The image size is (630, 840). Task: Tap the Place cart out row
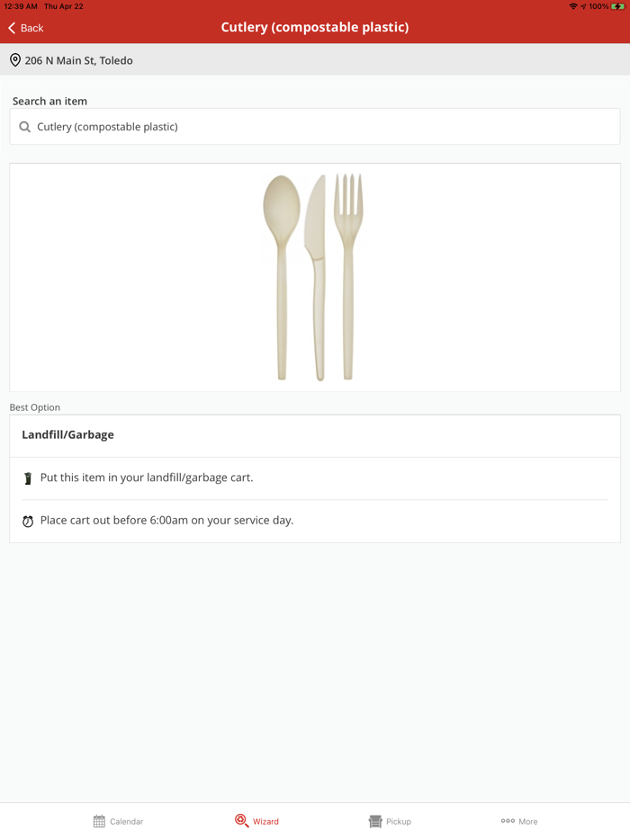315,521
